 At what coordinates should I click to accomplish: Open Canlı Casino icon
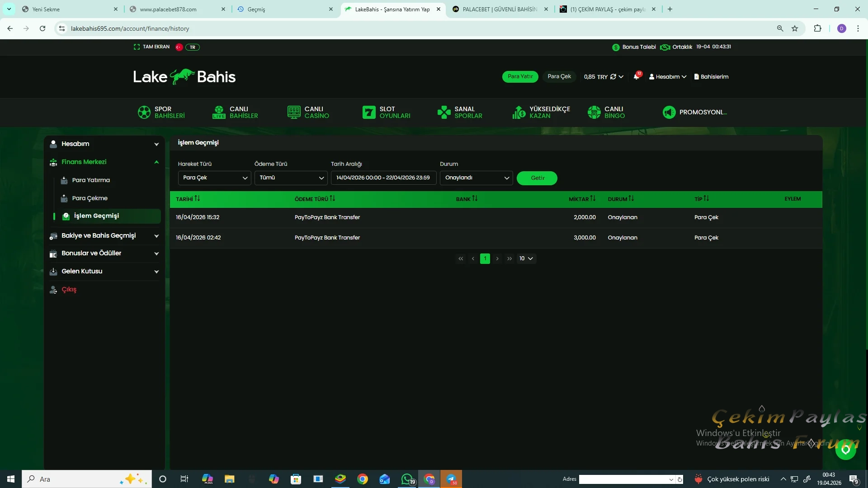pyautogui.click(x=294, y=112)
